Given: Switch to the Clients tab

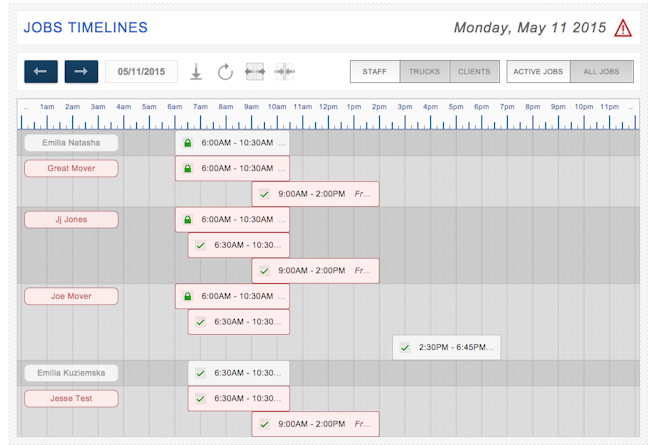Looking at the screenshot, I should [x=473, y=71].
